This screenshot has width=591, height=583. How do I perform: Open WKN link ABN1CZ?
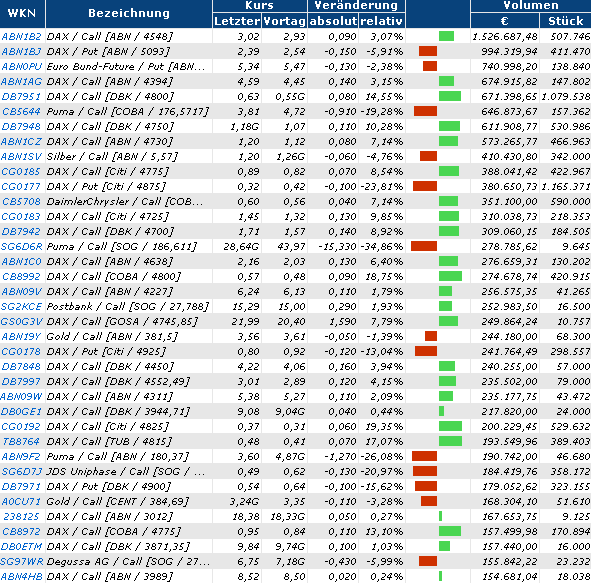point(21,142)
